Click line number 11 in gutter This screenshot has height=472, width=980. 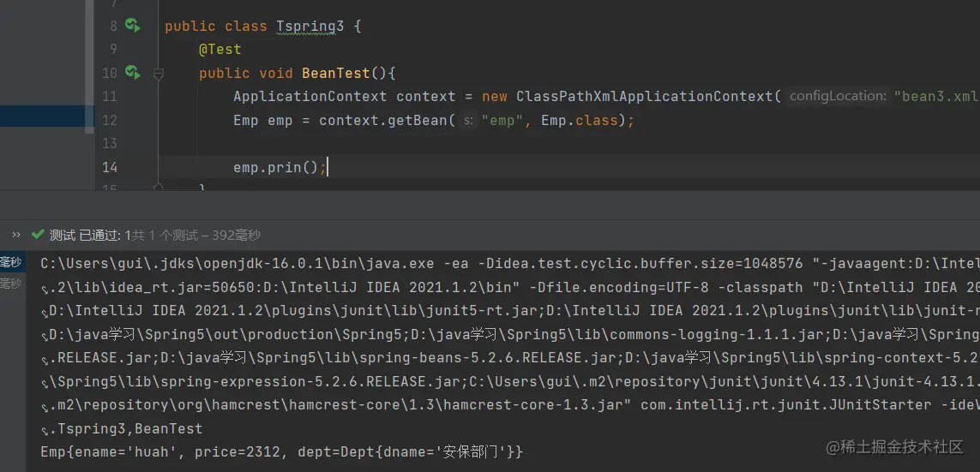click(110, 97)
